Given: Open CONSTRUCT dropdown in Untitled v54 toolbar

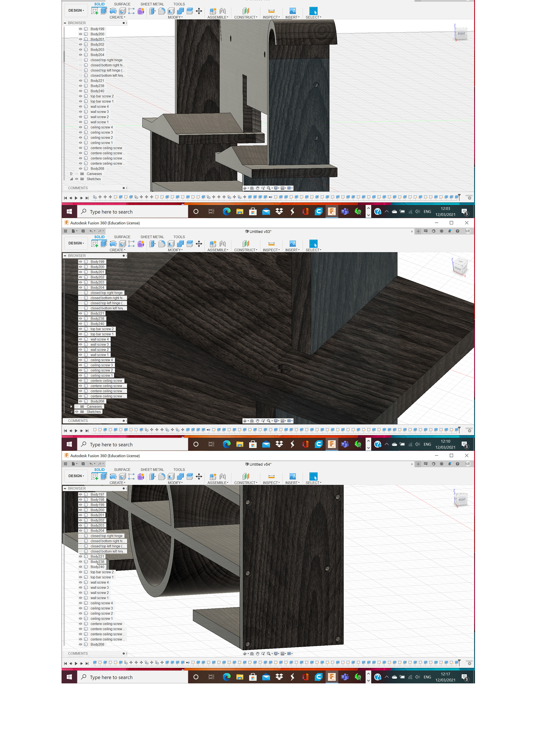Looking at the screenshot, I should point(246,483).
